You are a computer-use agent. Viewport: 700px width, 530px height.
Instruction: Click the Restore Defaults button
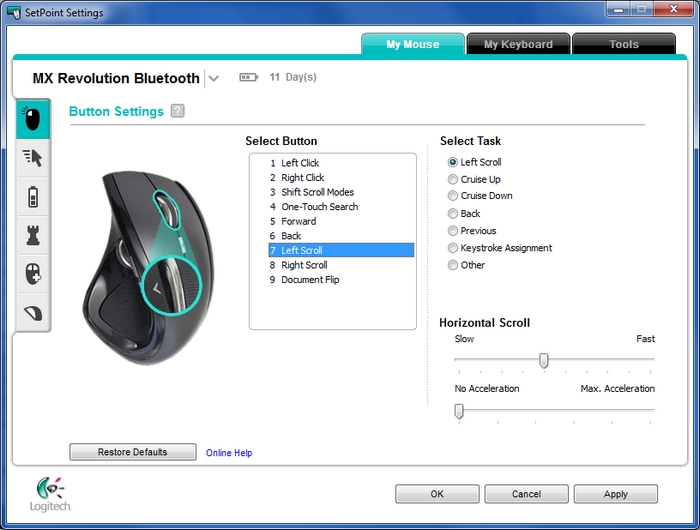click(x=132, y=452)
